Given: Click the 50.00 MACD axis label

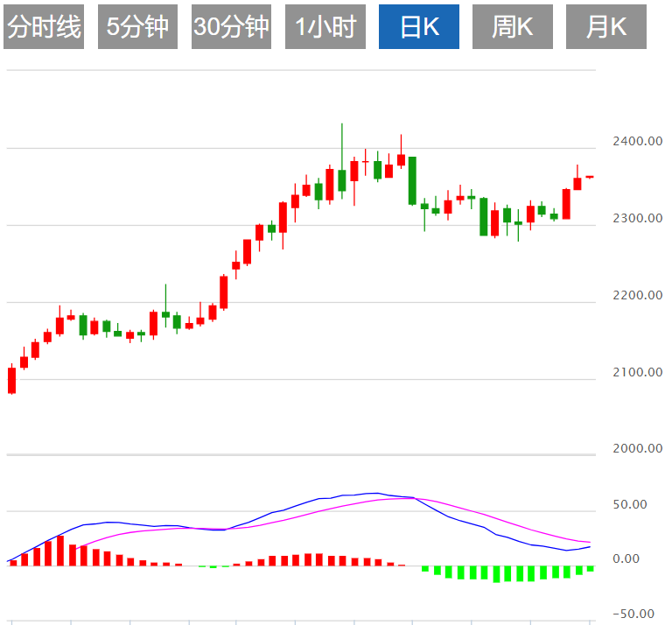Looking at the screenshot, I should pos(630,504).
